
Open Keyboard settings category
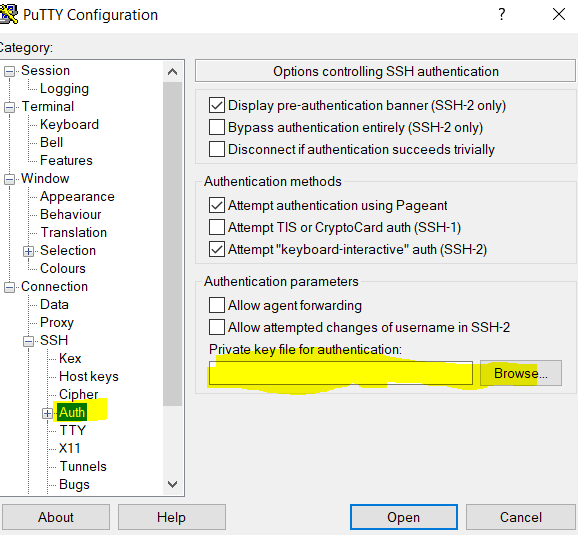pyautogui.click(x=69, y=125)
